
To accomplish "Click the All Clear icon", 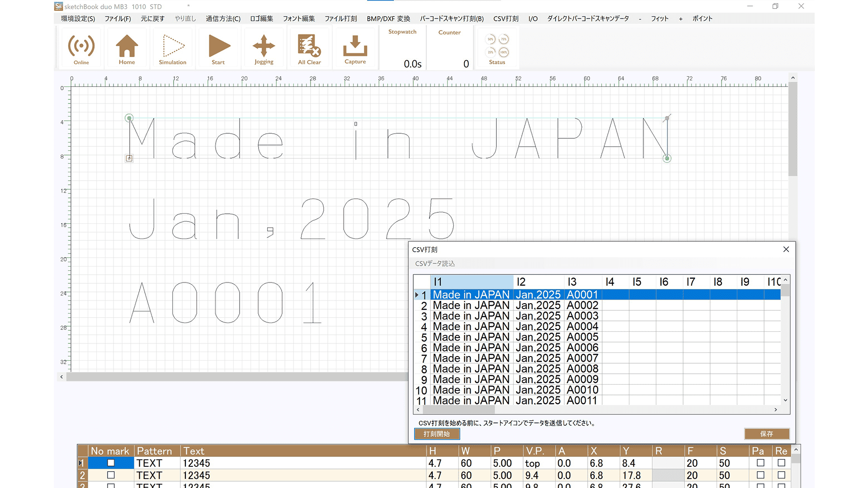I will (x=310, y=48).
